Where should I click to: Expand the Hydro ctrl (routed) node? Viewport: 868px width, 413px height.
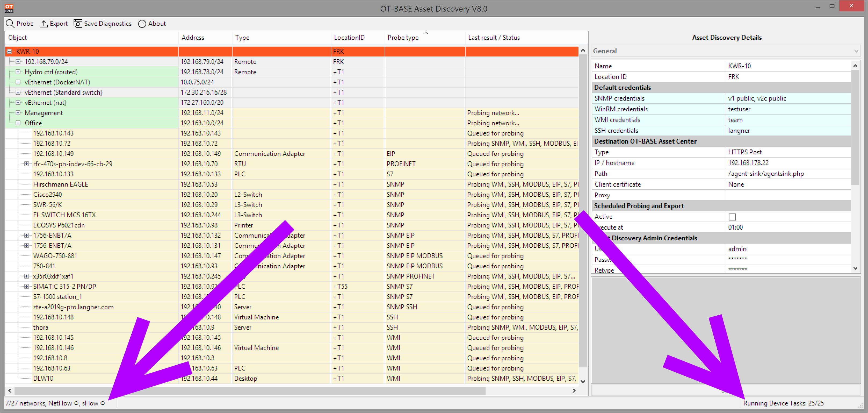point(18,72)
